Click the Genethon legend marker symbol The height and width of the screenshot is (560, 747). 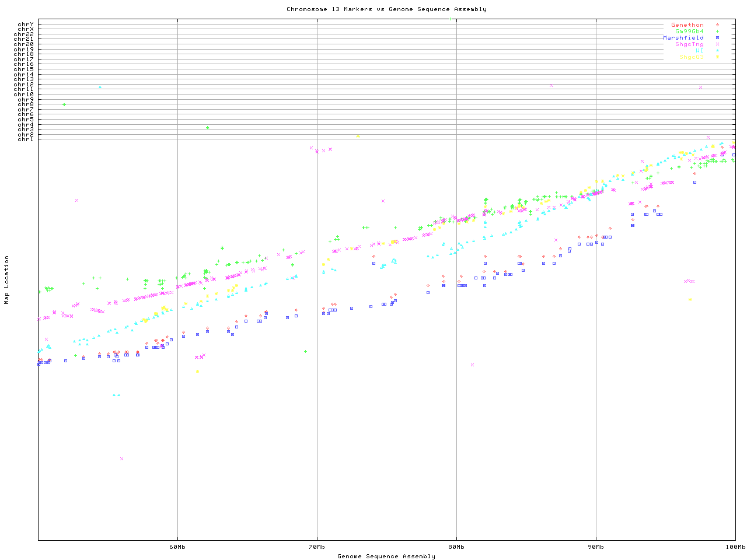click(x=717, y=25)
